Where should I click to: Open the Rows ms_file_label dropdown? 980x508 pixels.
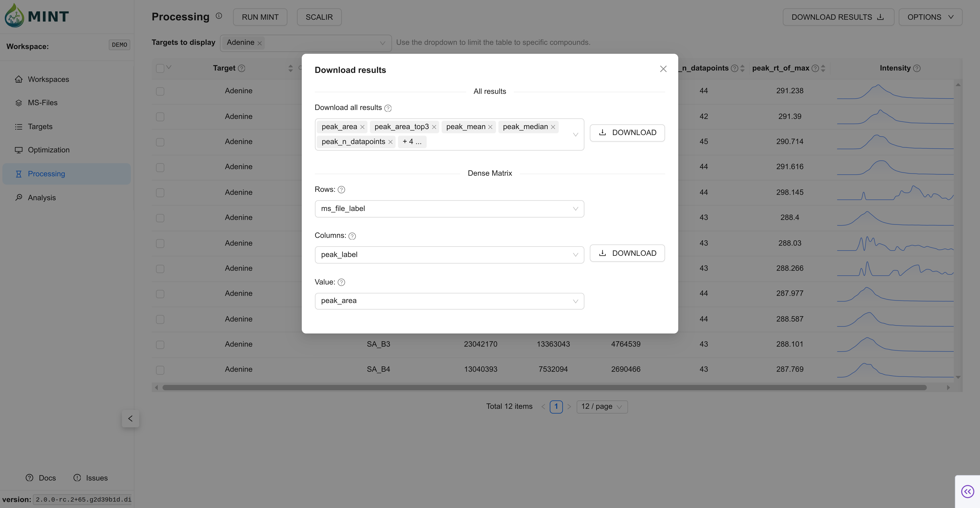[449, 209]
